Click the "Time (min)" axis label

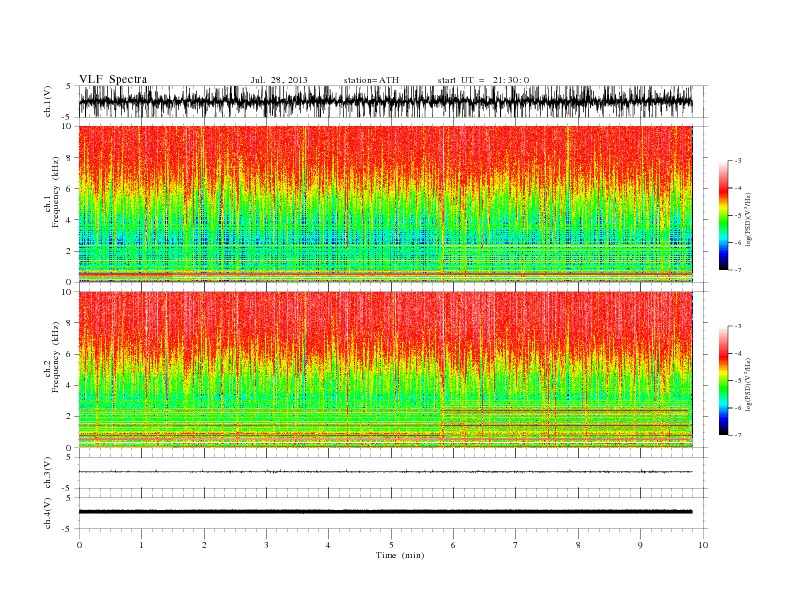tap(400, 555)
